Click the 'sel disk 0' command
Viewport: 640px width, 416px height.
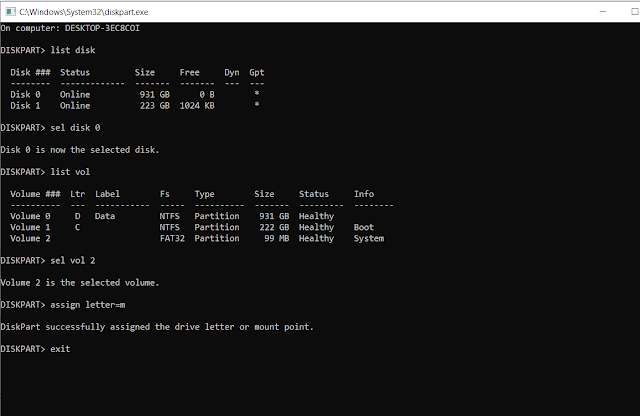75,128
